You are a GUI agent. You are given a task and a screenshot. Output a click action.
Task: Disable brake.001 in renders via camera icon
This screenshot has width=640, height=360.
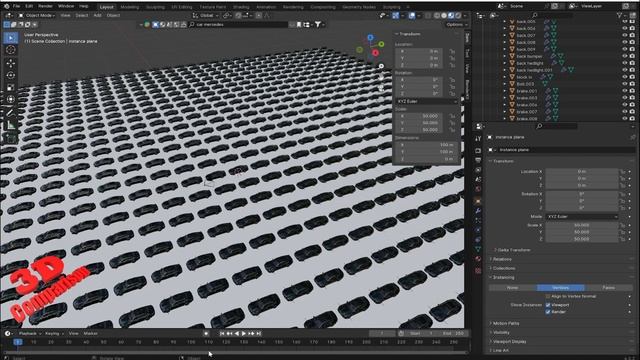632,91
